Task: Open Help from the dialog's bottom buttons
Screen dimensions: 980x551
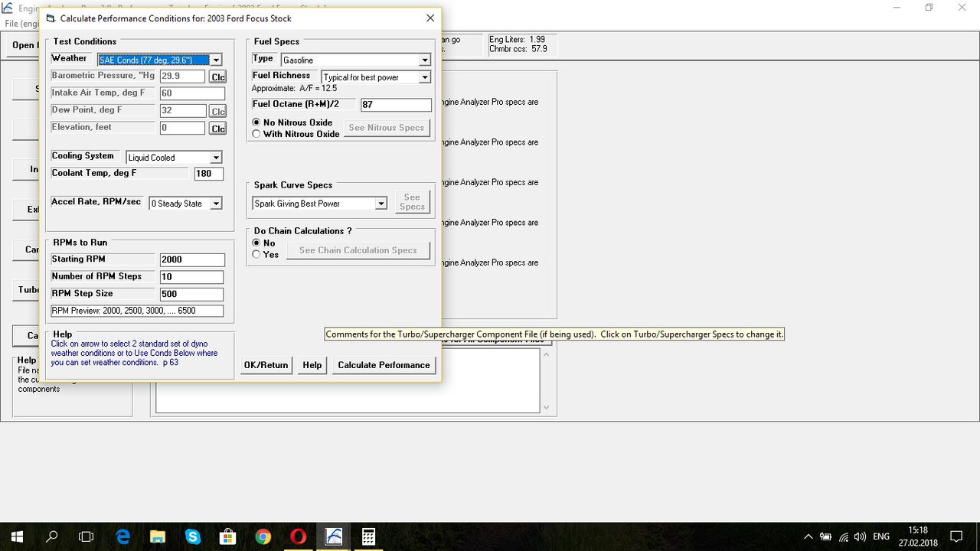Action: tap(312, 365)
